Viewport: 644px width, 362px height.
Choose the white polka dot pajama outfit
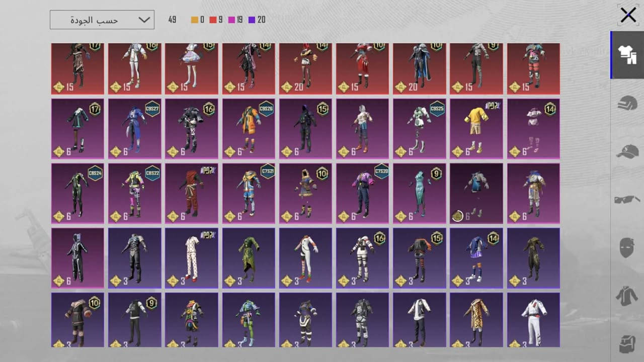(x=191, y=258)
